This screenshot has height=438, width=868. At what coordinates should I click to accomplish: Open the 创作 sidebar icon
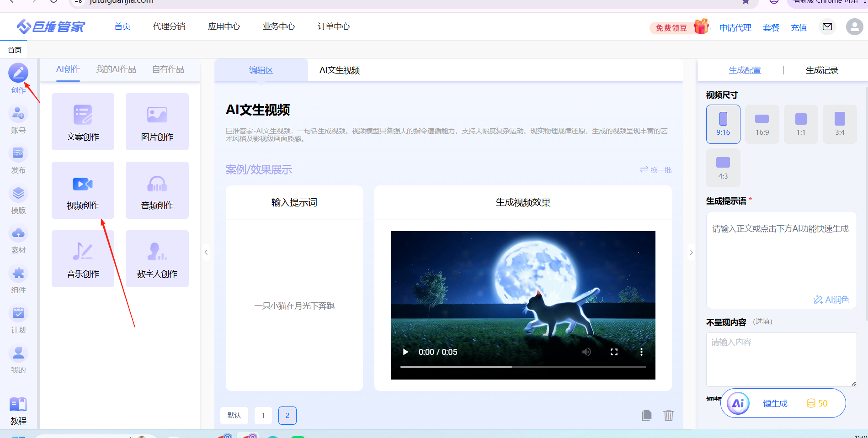(x=18, y=73)
